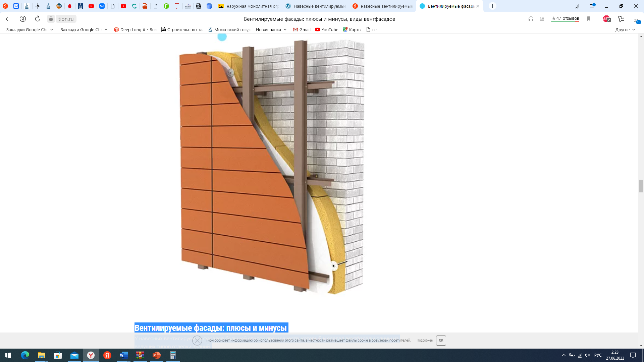This screenshot has height=362, width=644.
Task: Open the pinned black crosshair tab
Action: (38, 6)
